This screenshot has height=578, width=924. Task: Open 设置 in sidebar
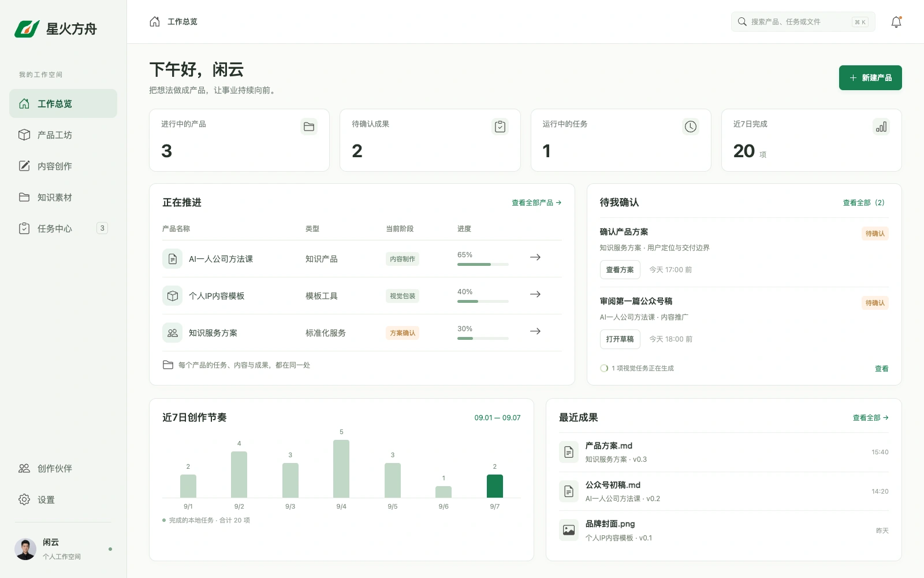coord(63,499)
